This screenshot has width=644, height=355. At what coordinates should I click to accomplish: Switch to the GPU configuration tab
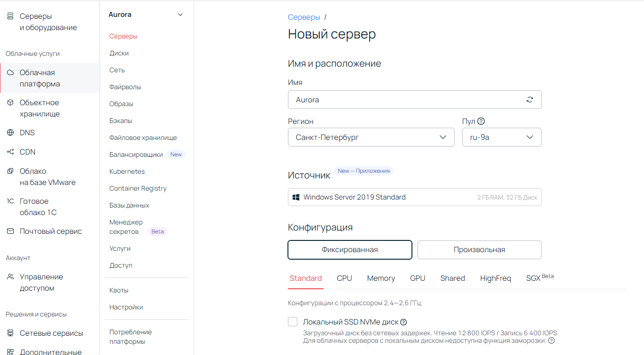point(418,278)
